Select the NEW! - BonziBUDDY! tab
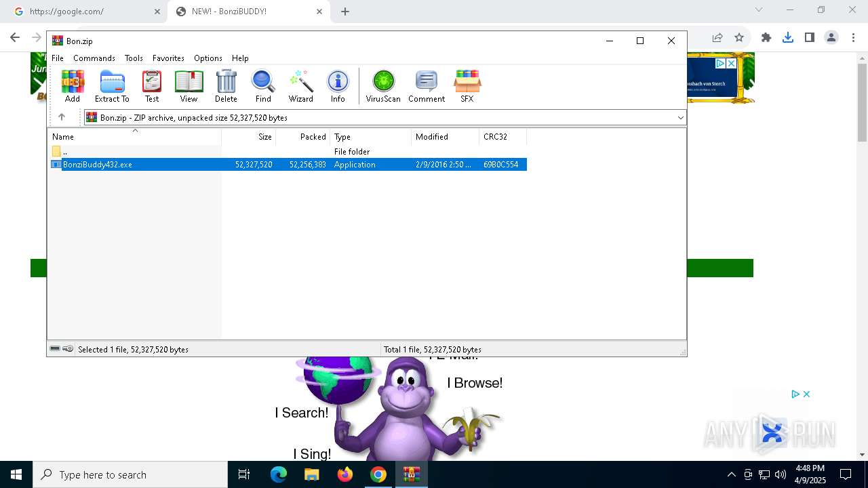The image size is (868, 488). 248,12
